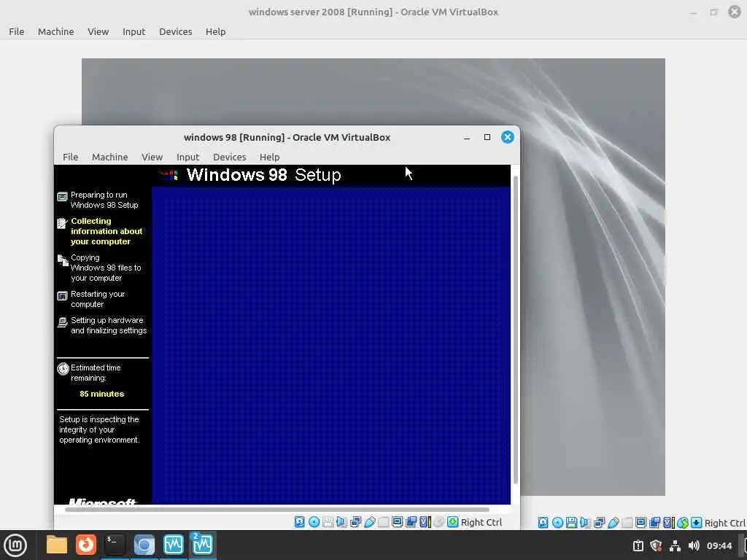747x560 pixels.
Task: Open File menu in windows server 2008 window
Action: [16, 31]
